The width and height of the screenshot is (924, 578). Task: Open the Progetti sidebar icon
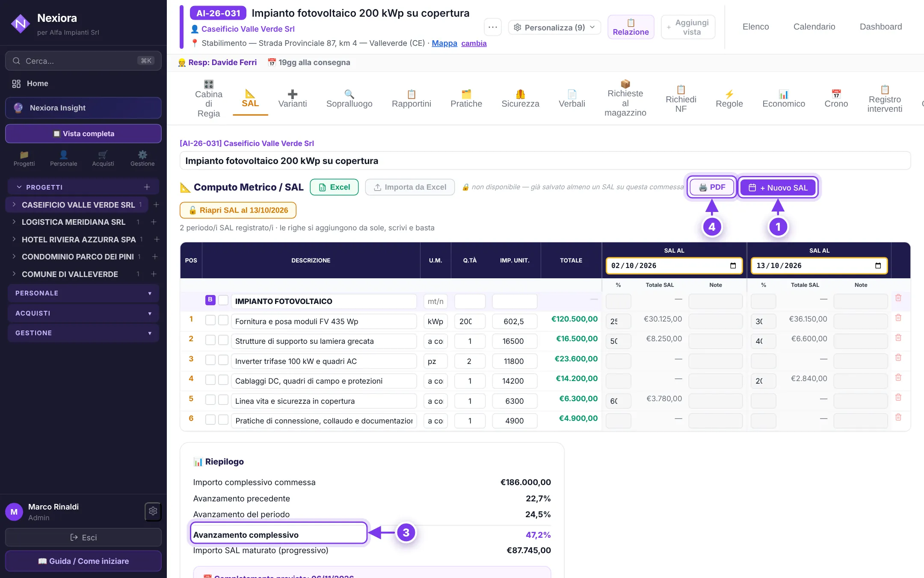point(24,158)
